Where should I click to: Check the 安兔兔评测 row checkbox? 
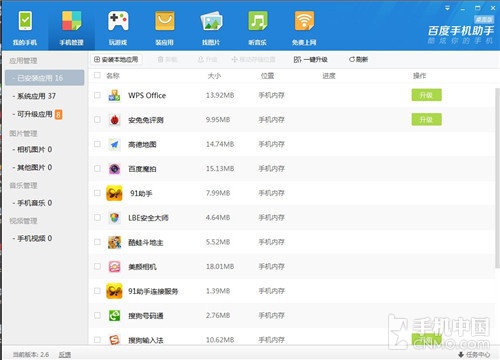pyautogui.click(x=97, y=120)
